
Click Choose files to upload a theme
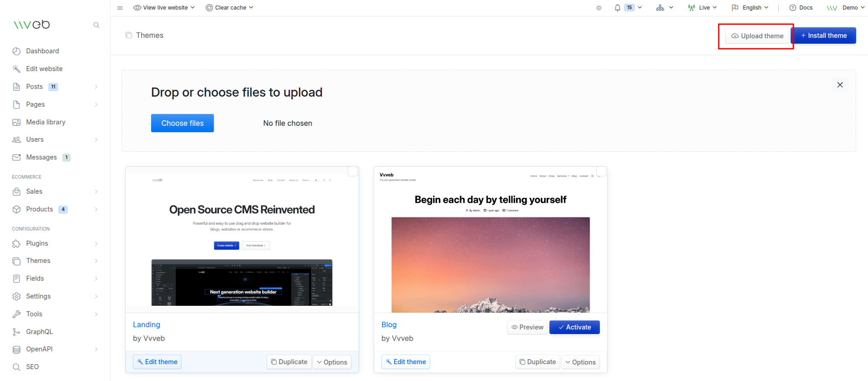(x=183, y=123)
